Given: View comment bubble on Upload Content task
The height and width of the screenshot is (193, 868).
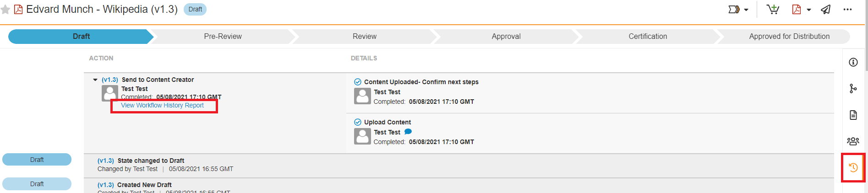Looking at the screenshot, I should click(408, 132).
